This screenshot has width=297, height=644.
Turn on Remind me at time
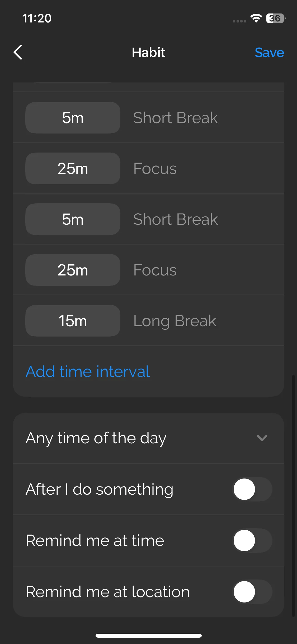click(252, 540)
